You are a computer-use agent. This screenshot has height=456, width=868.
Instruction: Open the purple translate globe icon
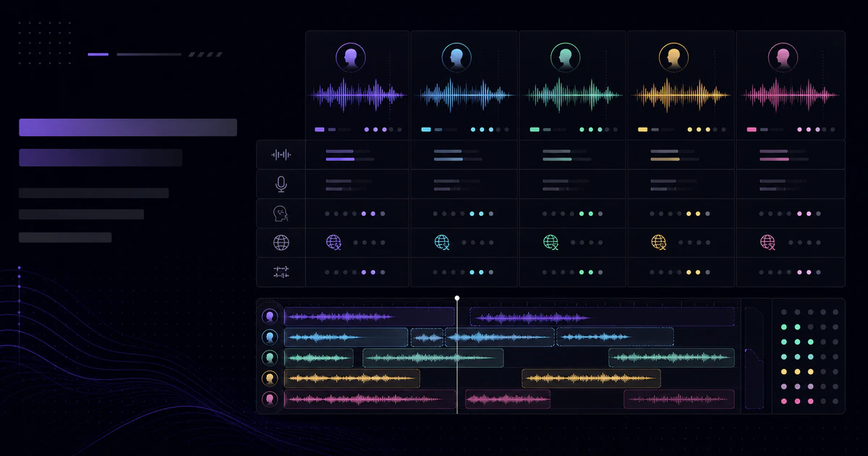(333, 242)
